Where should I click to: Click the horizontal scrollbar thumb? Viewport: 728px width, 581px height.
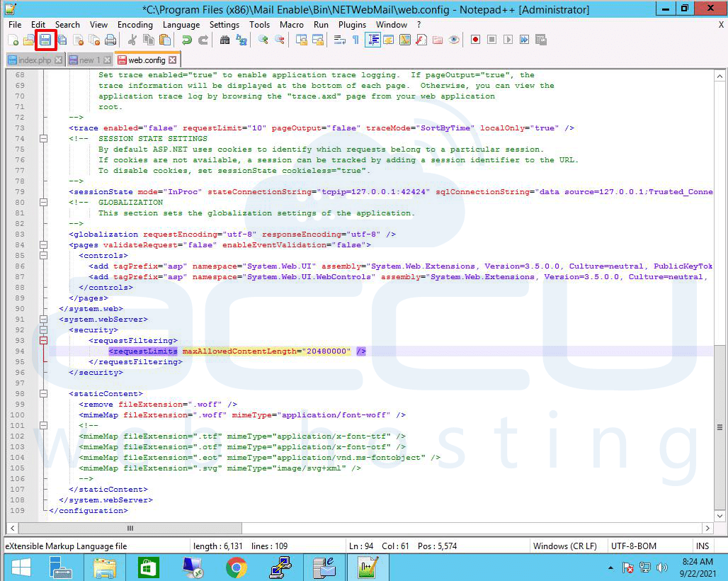[x=130, y=528]
